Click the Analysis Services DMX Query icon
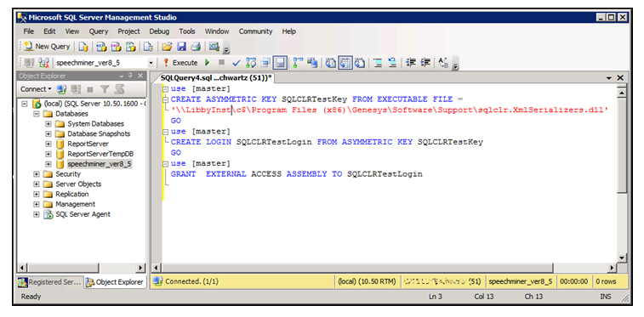Screen dimensions: 644x317 click(117, 47)
